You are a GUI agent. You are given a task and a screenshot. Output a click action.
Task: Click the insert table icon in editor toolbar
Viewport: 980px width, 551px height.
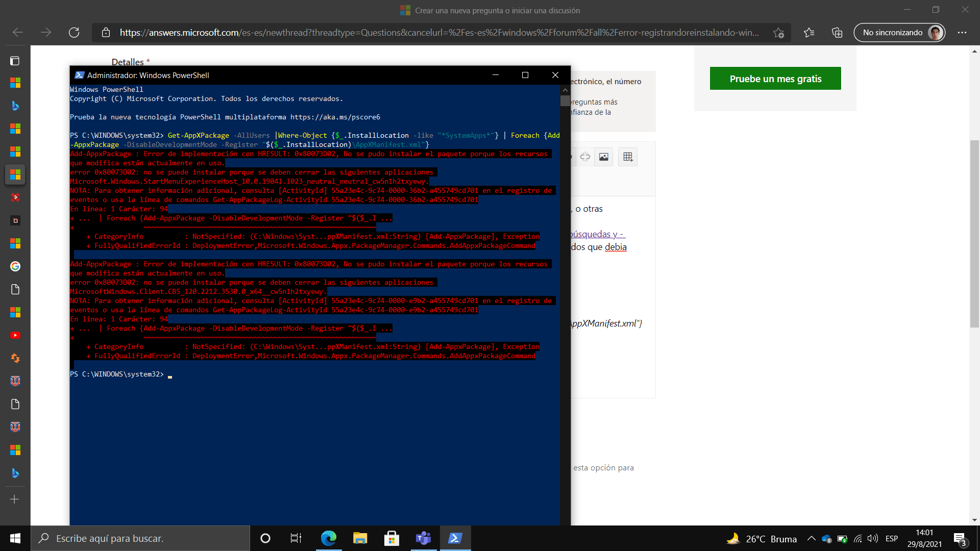(628, 157)
